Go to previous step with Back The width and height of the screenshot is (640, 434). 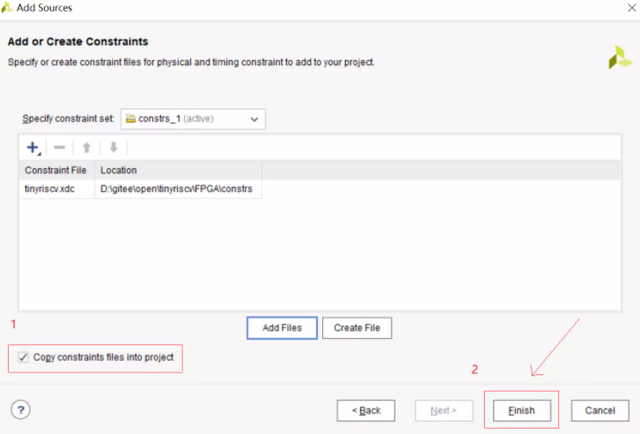pyautogui.click(x=366, y=410)
